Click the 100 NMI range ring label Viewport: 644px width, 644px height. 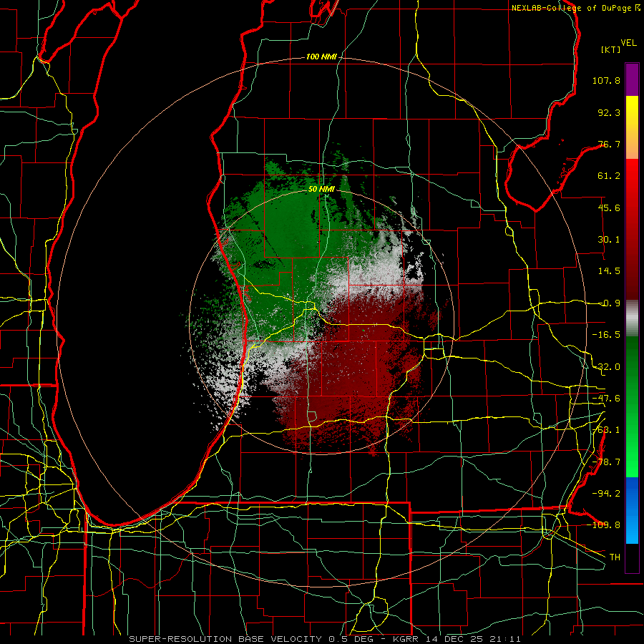pos(321,57)
